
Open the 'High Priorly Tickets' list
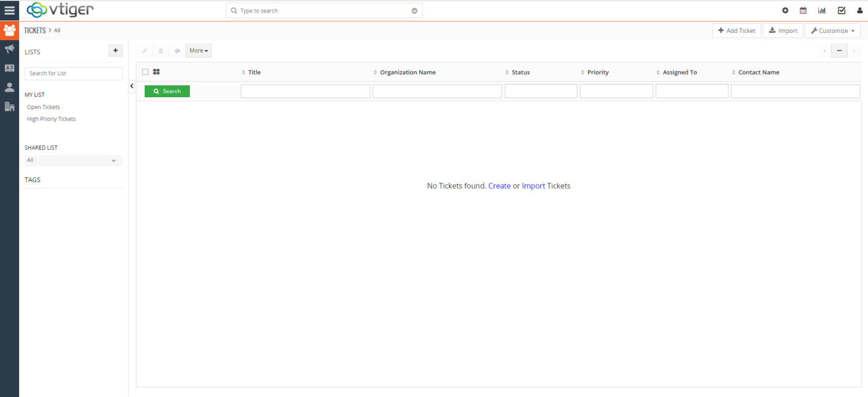51,119
